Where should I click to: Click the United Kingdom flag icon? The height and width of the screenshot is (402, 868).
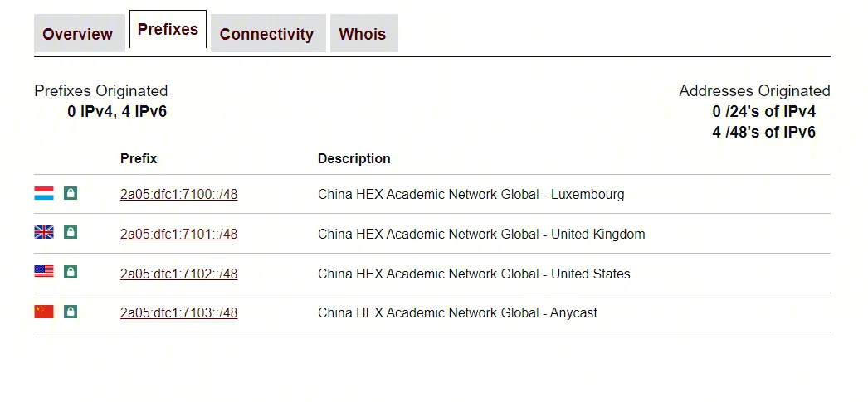click(44, 233)
